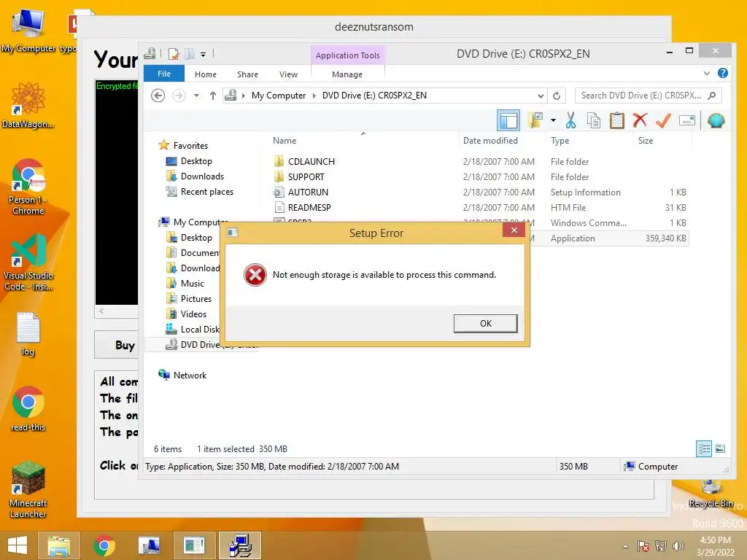
Task: Select the DataWagon desktop icon
Action: pyautogui.click(x=28, y=105)
